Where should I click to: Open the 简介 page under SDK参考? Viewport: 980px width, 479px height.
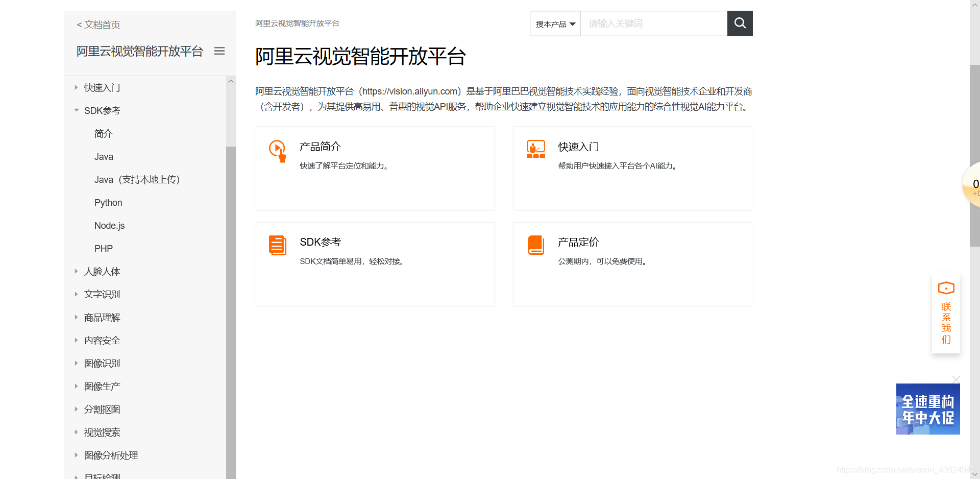103,134
